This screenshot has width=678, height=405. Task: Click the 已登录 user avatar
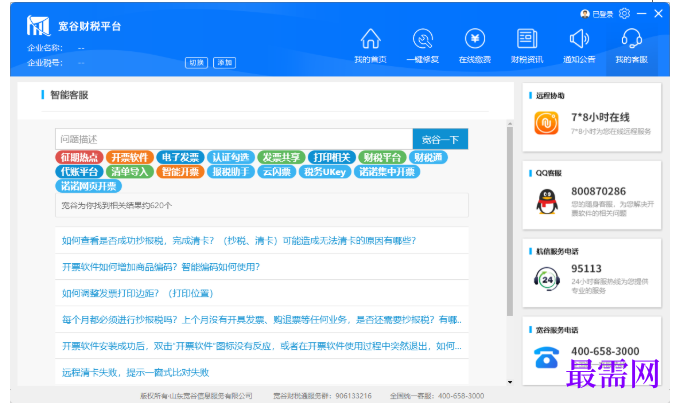pos(585,14)
